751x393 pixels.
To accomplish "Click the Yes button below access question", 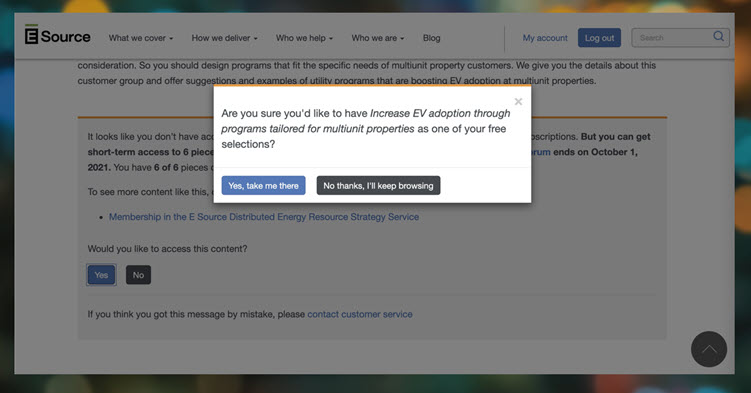I will coord(101,275).
